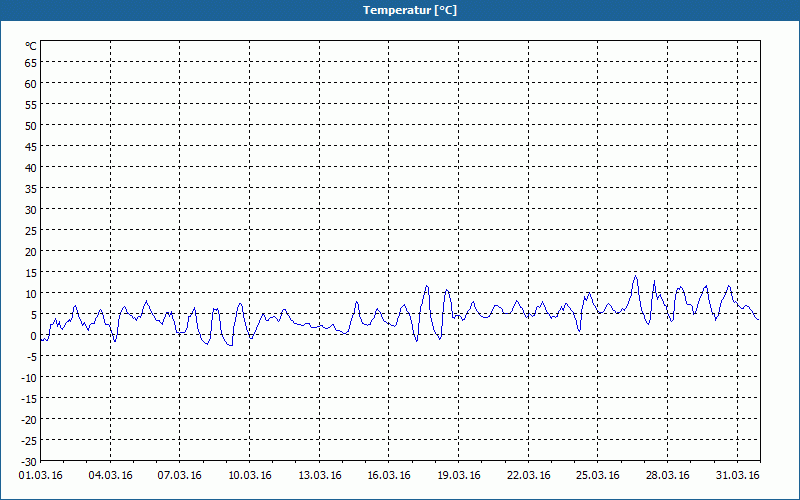The height and width of the screenshot is (500, 800).
Task: Click the 01.03.16 date label
Action: tap(40, 476)
